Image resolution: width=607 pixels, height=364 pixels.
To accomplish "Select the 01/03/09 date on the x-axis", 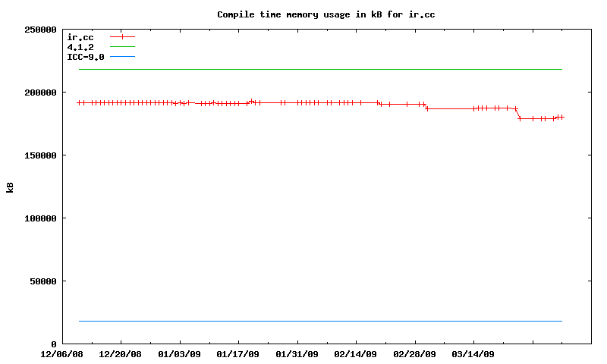I will click(x=180, y=354).
